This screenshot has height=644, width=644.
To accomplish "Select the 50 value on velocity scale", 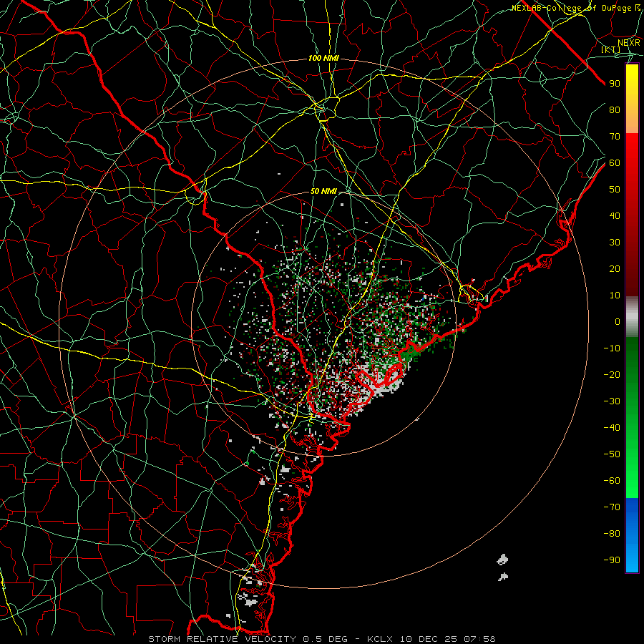I will click(x=615, y=190).
